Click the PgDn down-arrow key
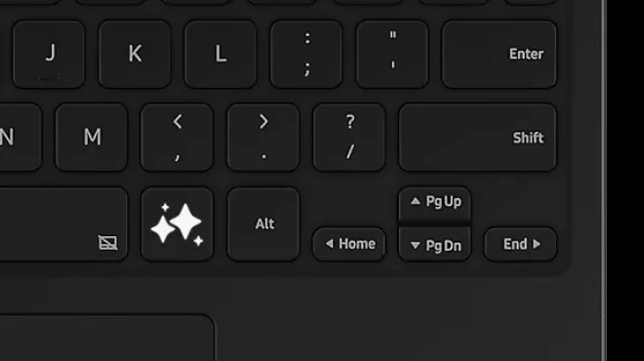Viewport: 644px width, 361px height. point(435,244)
